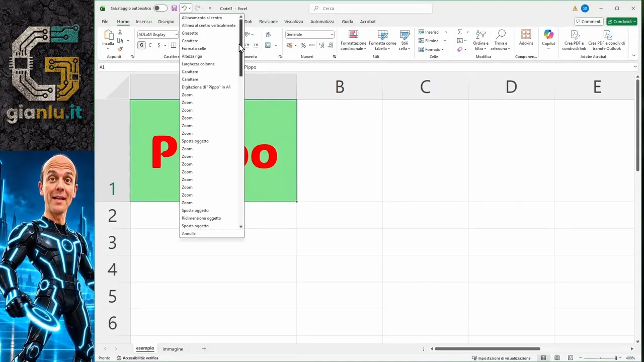Image resolution: width=644 pixels, height=362 pixels.
Task: Switch to the immagine sheet tab
Action: pyautogui.click(x=173, y=349)
